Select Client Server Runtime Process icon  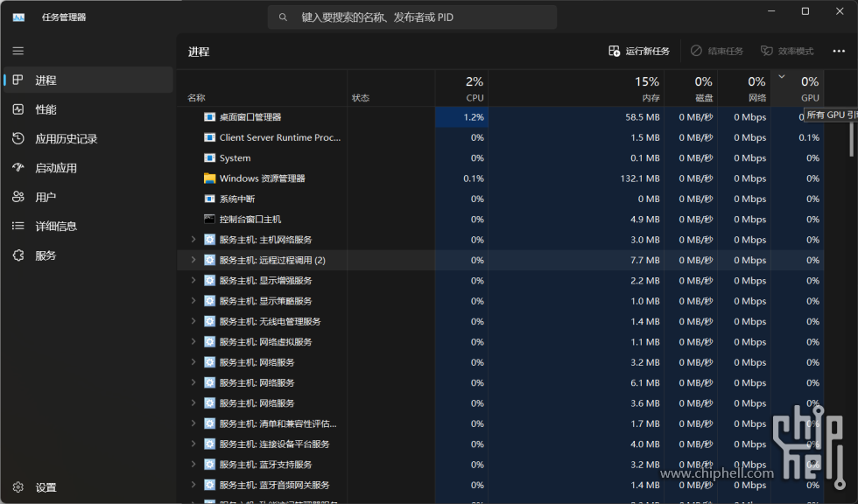209,137
